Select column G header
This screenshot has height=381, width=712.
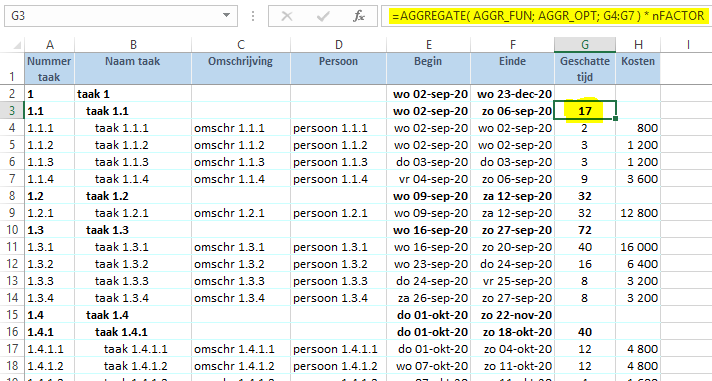[x=585, y=45]
